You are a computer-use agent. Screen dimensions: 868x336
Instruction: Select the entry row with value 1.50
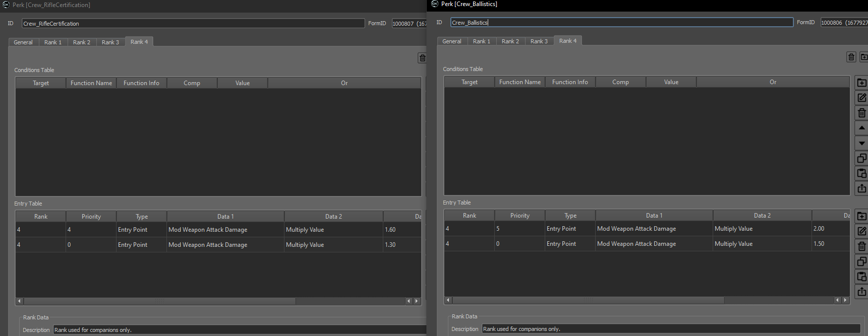point(647,244)
